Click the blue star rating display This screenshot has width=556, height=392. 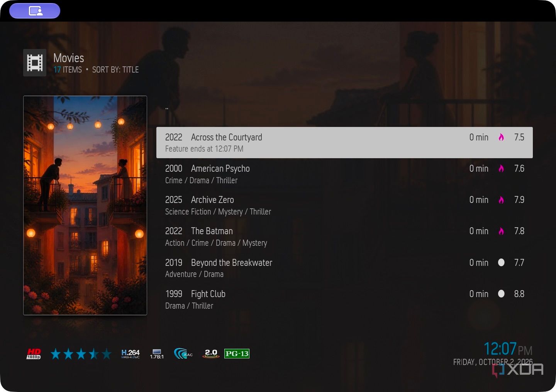[x=81, y=354]
